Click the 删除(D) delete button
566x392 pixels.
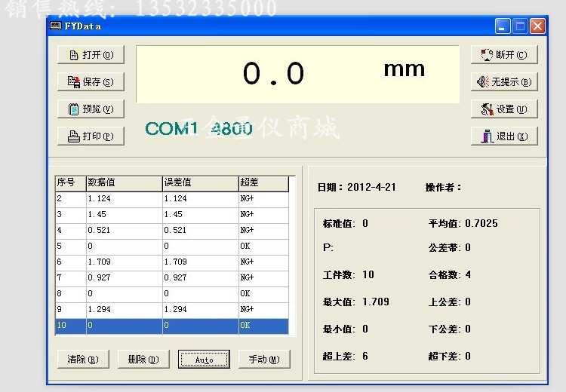[143, 359]
